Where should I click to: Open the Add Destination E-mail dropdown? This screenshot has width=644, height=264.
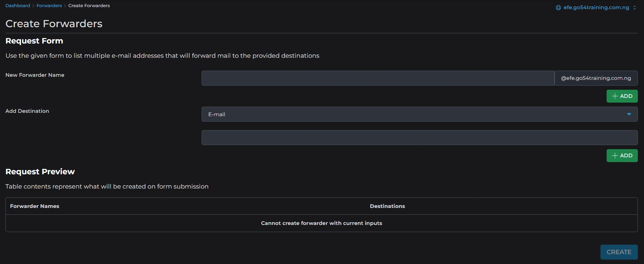(419, 114)
